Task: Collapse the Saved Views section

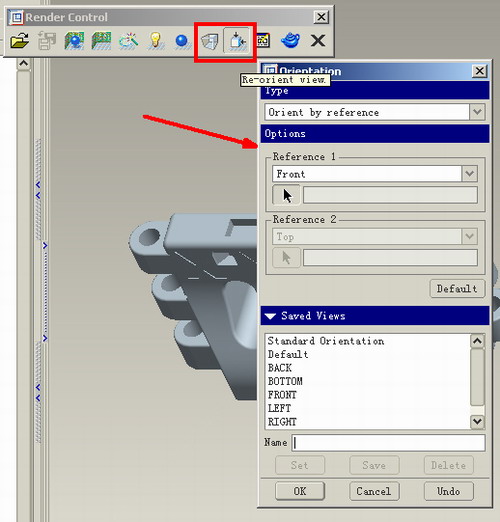Action: pos(270,316)
